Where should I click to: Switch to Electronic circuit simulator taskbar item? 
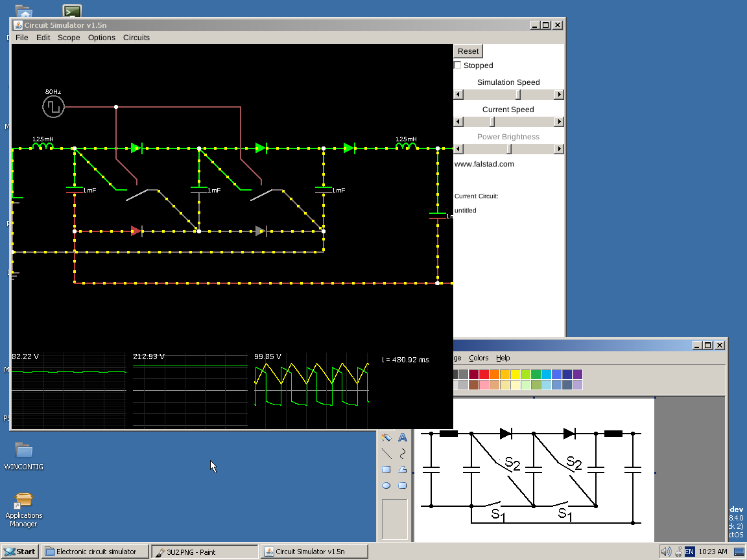tap(95, 552)
